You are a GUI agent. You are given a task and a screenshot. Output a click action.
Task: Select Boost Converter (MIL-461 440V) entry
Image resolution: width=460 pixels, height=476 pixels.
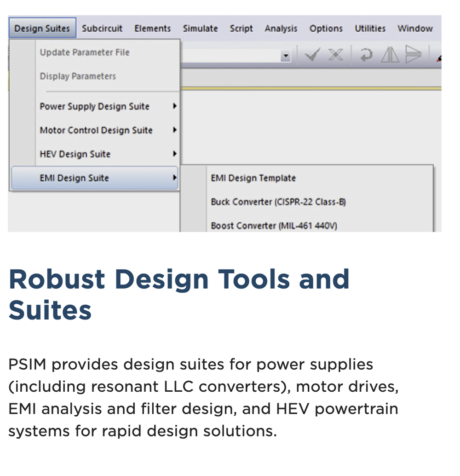pos(307,225)
